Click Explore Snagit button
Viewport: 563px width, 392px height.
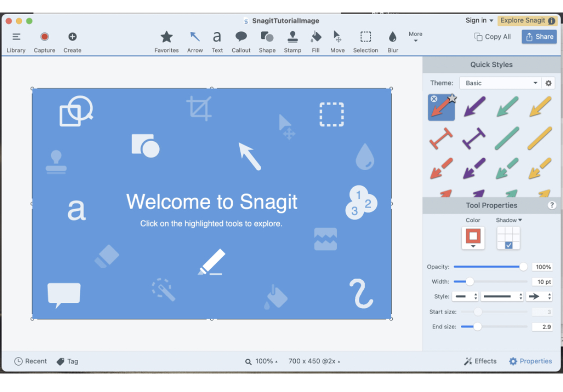527,20
